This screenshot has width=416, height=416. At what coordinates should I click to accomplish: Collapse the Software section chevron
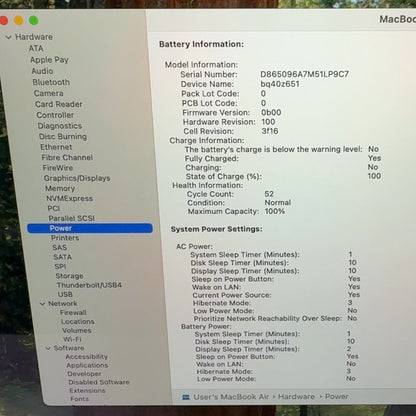click(48, 348)
